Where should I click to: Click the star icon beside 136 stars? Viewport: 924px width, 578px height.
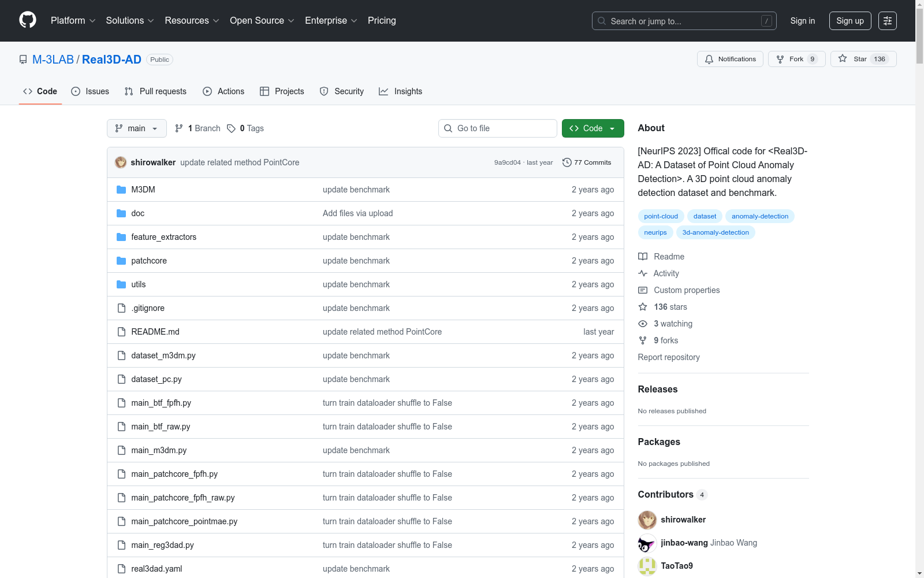click(x=643, y=307)
